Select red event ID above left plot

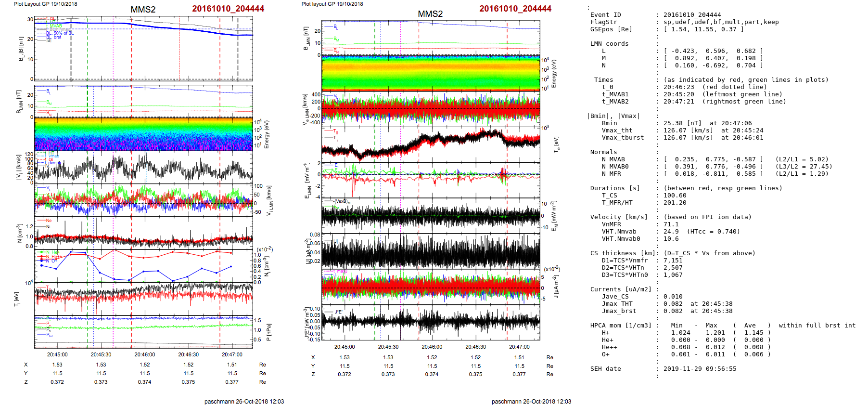(228, 9)
